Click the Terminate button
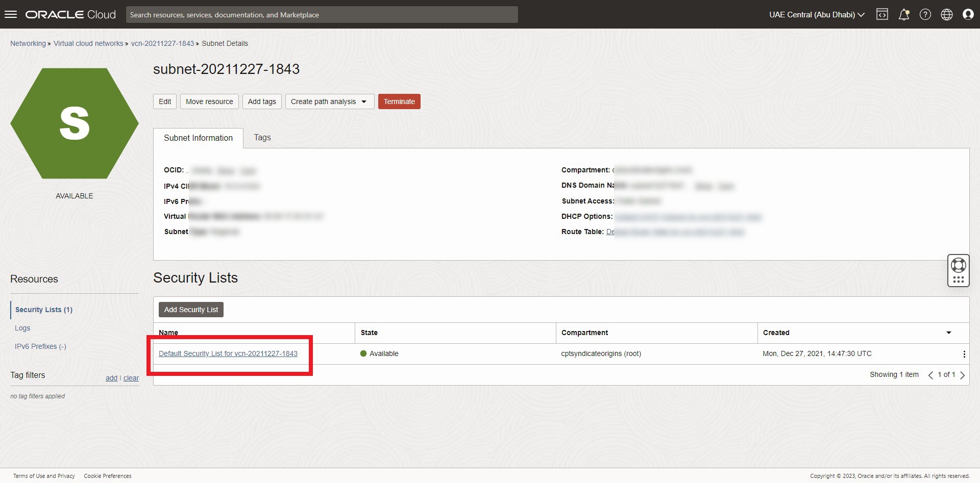The height and width of the screenshot is (483, 980). pyautogui.click(x=399, y=101)
